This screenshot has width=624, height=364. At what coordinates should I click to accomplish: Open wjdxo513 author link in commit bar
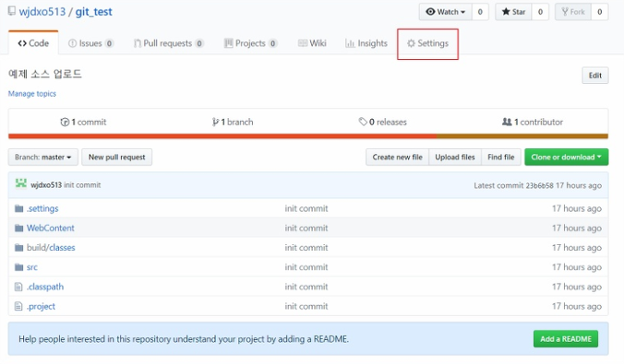(46, 185)
